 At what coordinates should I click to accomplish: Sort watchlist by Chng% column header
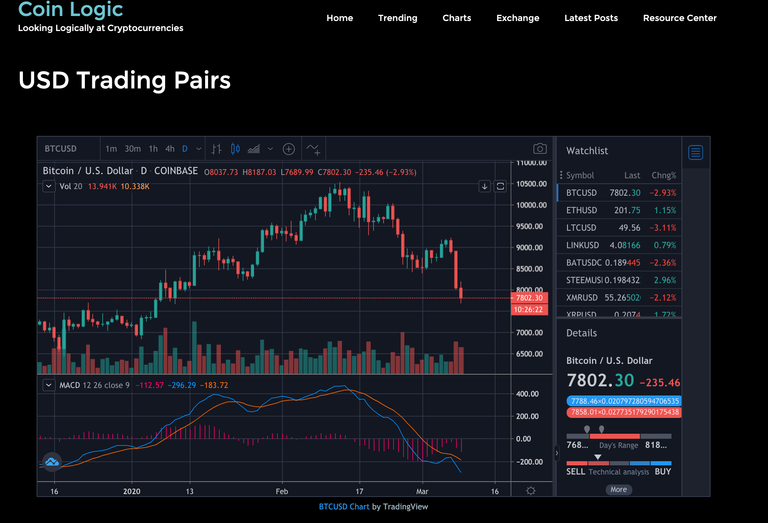664,175
